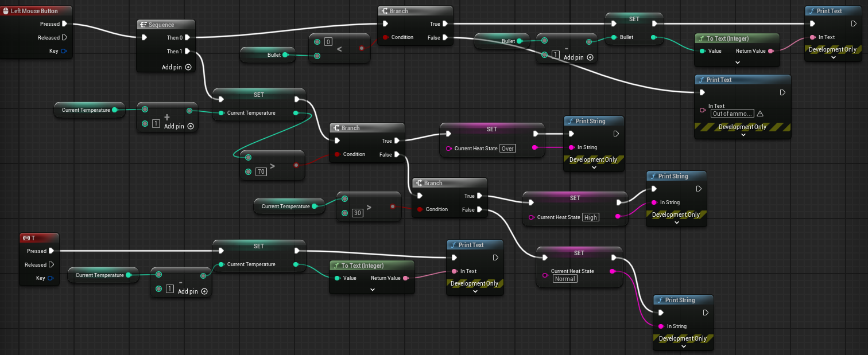Click the Released exec pin on Left Mouse Button node

pos(64,38)
